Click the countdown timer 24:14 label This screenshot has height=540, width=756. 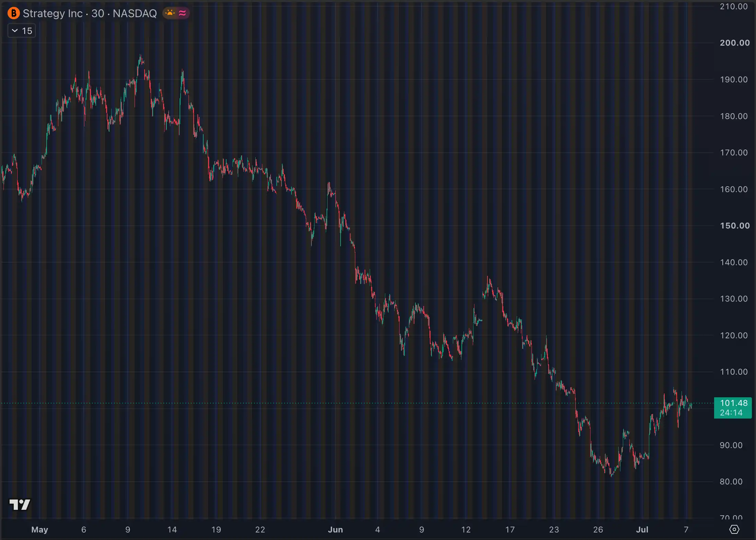(x=731, y=413)
